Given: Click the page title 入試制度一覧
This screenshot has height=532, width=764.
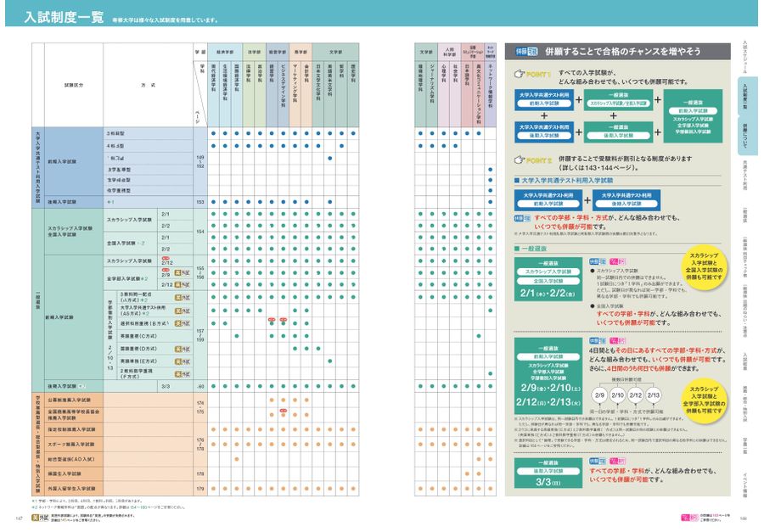Looking at the screenshot, I should coord(65,18).
